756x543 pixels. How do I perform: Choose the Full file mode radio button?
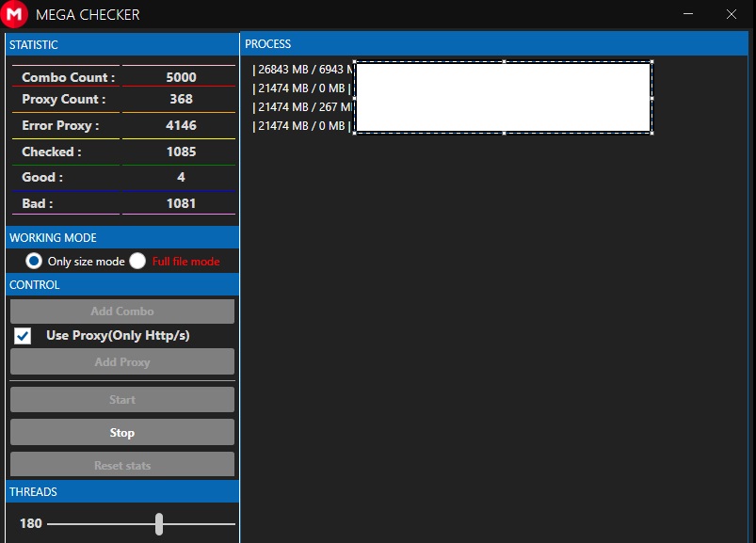pos(138,261)
